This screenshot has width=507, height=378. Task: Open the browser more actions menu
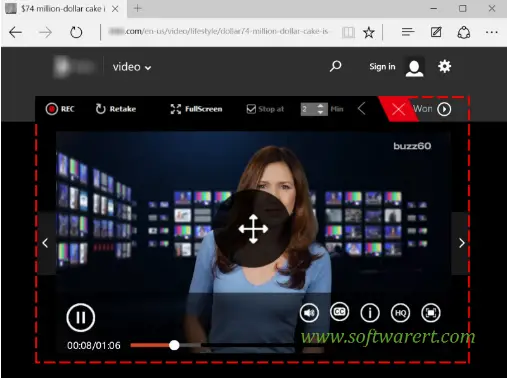(492, 32)
